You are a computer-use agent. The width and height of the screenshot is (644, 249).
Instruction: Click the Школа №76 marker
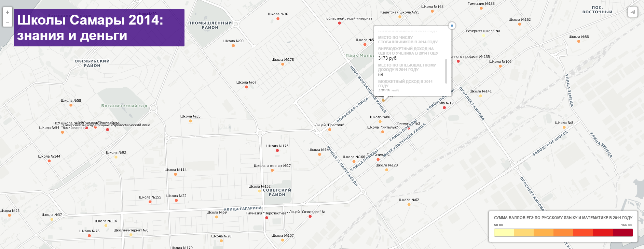(90, 236)
